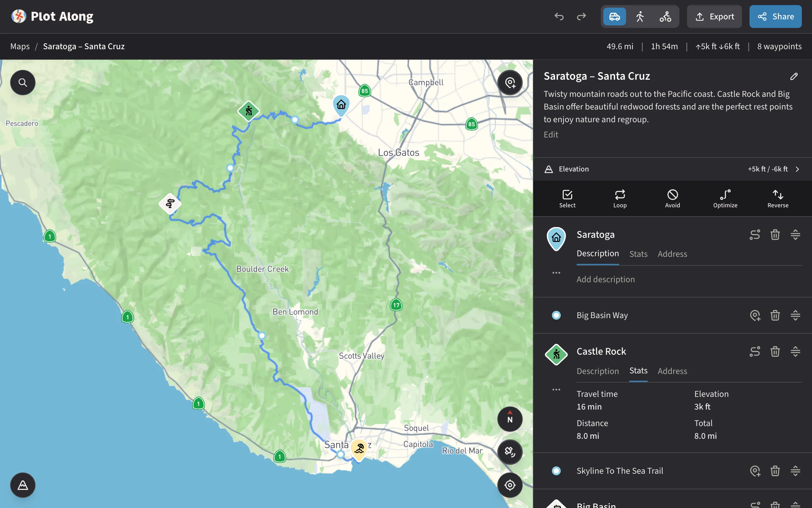
Task: Share the Saratoga – Santa Cruz map
Action: click(x=776, y=17)
